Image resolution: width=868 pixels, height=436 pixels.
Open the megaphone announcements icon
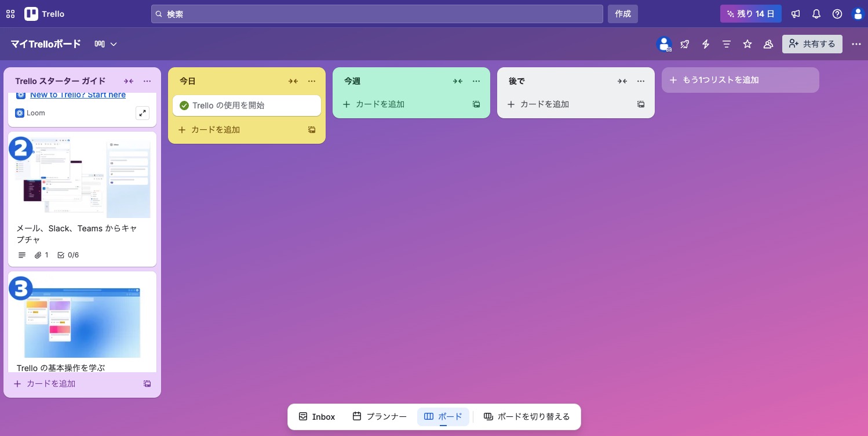(x=796, y=14)
